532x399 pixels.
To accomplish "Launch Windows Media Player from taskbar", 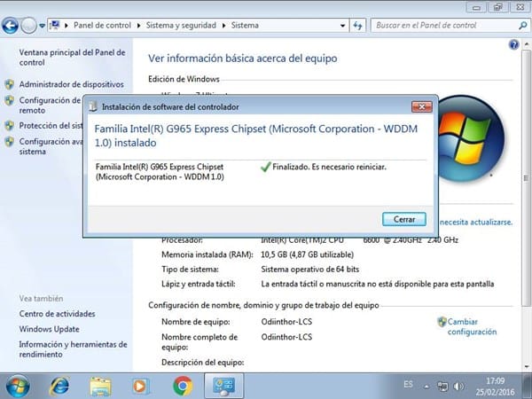I will tap(140, 386).
